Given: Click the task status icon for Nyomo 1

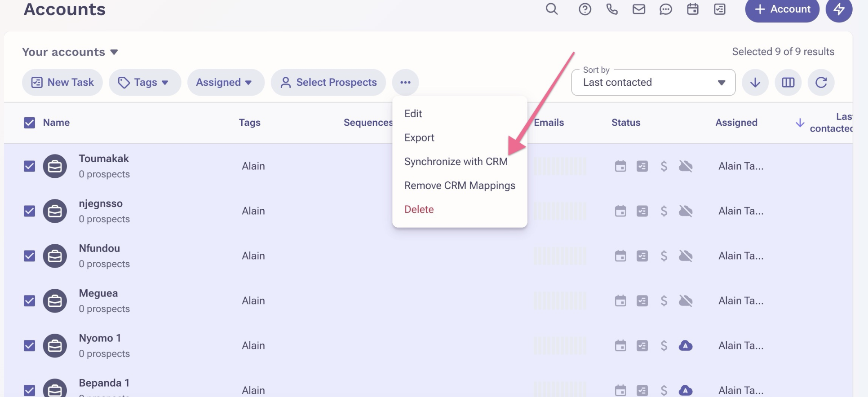Looking at the screenshot, I should click(642, 346).
